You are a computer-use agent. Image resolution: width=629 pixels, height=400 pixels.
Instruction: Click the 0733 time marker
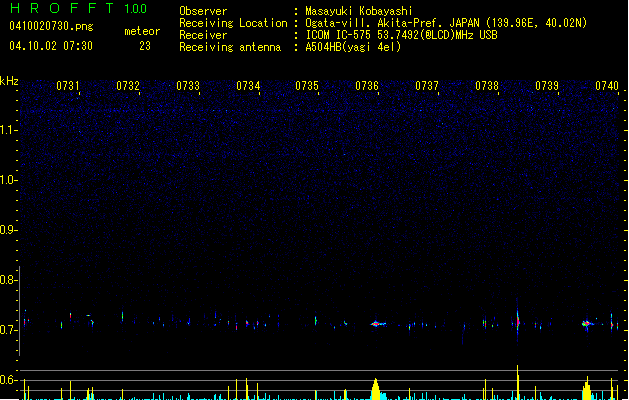188,86
